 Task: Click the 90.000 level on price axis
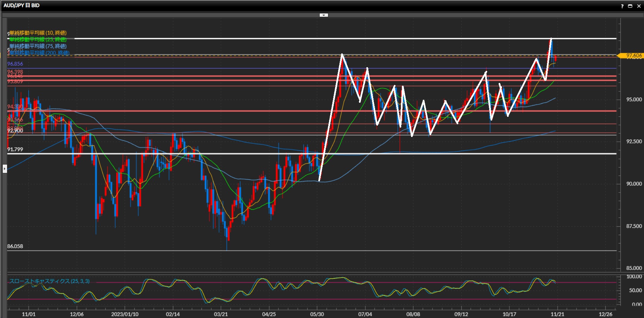pyautogui.click(x=634, y=184)
